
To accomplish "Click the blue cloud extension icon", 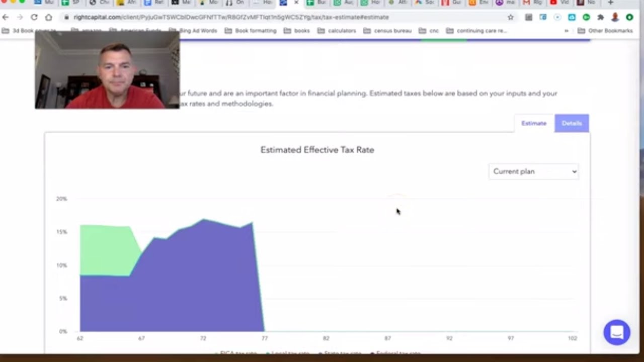I will [x=572, y=17].
